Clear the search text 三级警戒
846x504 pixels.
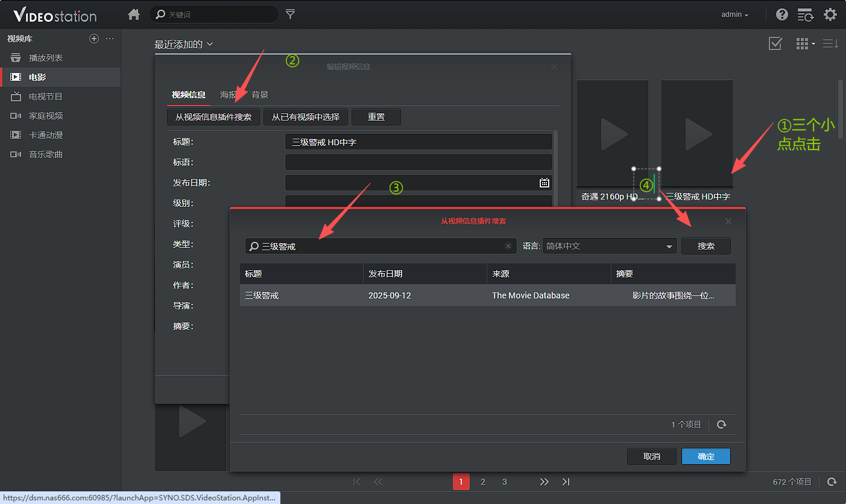[508, 246]
